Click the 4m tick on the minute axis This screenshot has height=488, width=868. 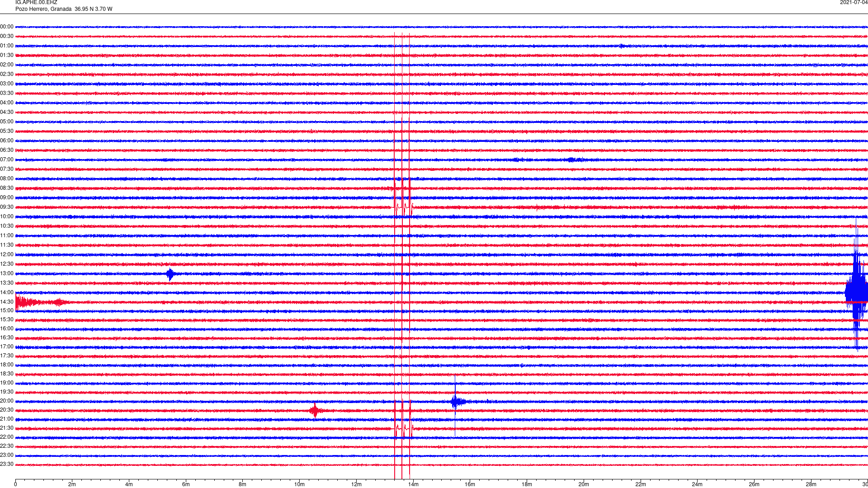[129, 484]
